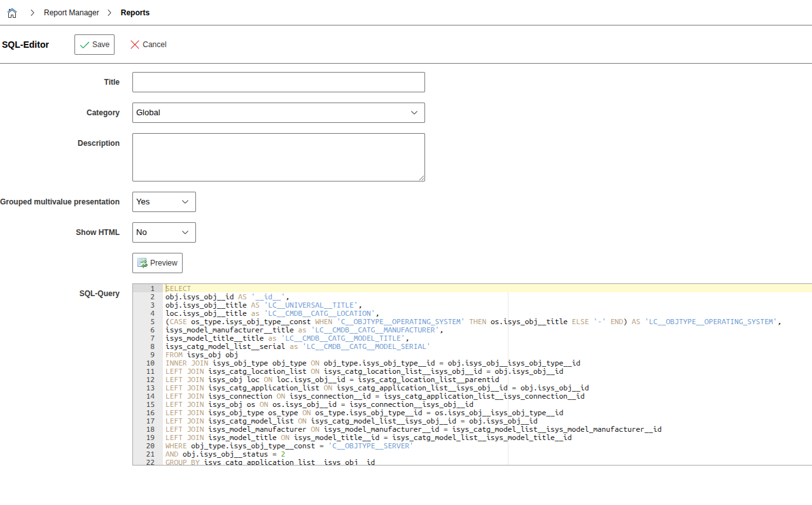The image size is (812, 505).
Task: Click the LEFT JOIN isys_catg_application_list line
Action: 377,388
